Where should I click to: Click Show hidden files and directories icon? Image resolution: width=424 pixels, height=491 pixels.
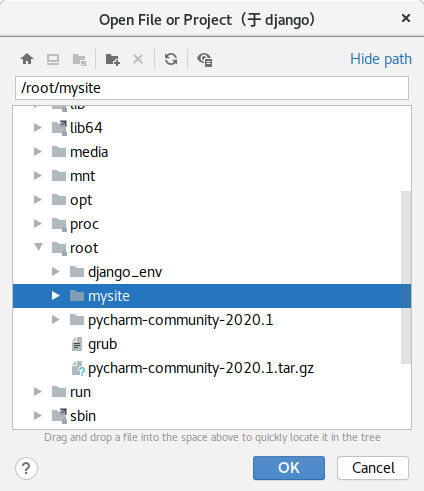pos(205,60)
